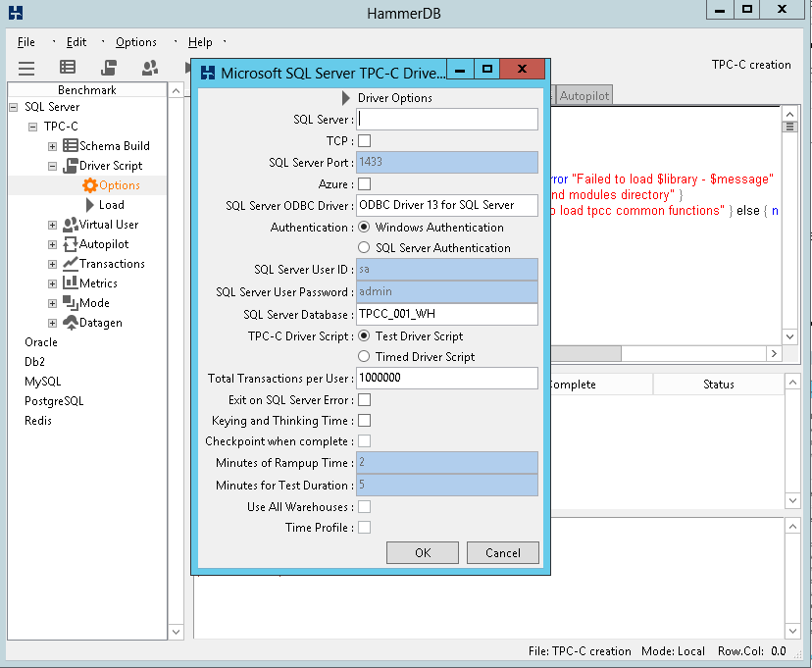Collapse the Driver Script node
The width and height of the screenshot is (812, 668).
[x=52, y=166]
